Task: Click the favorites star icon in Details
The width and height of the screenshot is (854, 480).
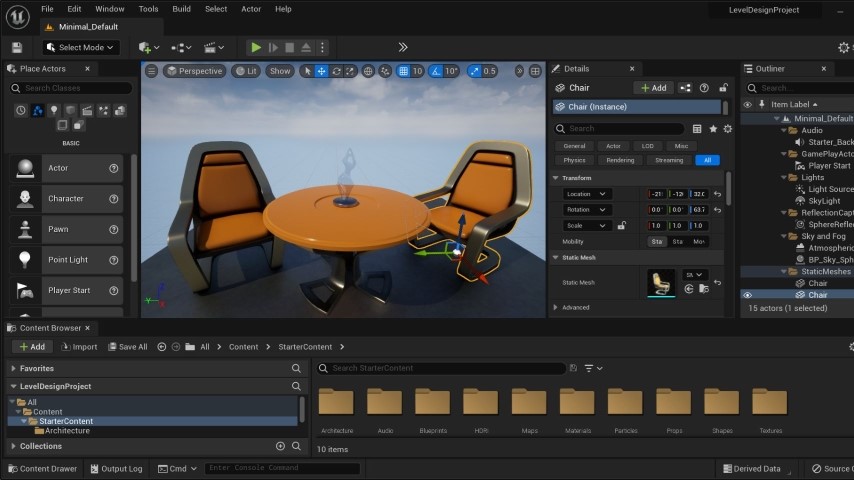Action: click(x=713, y=129)
